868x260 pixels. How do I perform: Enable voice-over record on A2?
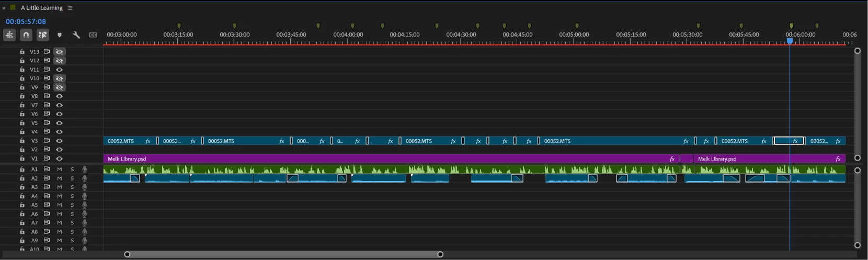pyautogui.click(x=85, y=178)
